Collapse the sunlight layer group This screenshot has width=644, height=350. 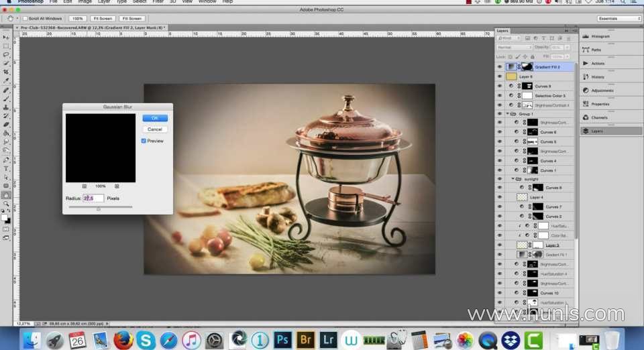(513, 179)
